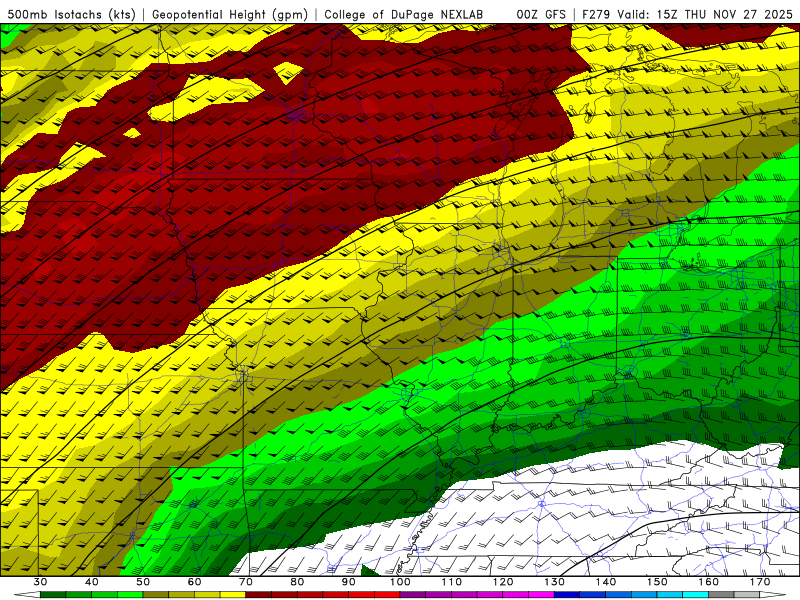Click the '160' color scale label
Viewport: 800px width, 600px height.
[709, 582]
